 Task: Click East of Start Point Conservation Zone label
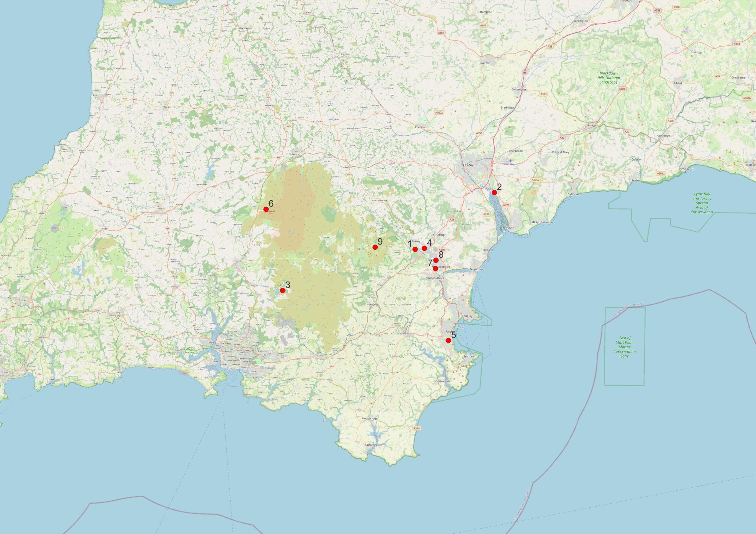625,347
